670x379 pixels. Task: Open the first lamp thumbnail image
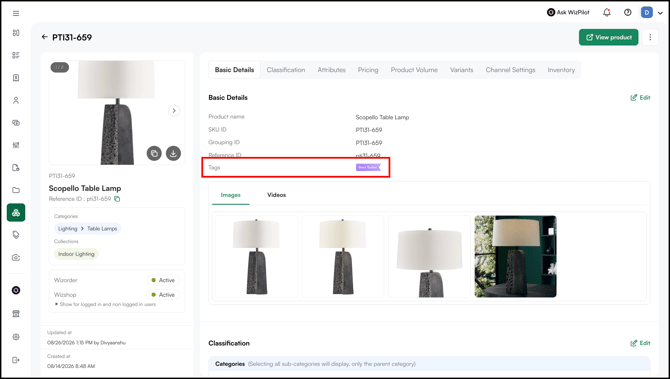(x=256, y=256)
